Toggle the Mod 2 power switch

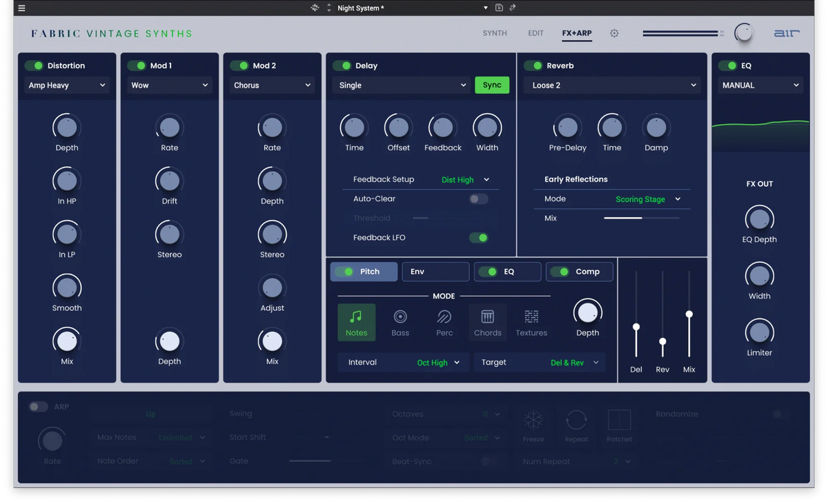click(x=239, y=65)
